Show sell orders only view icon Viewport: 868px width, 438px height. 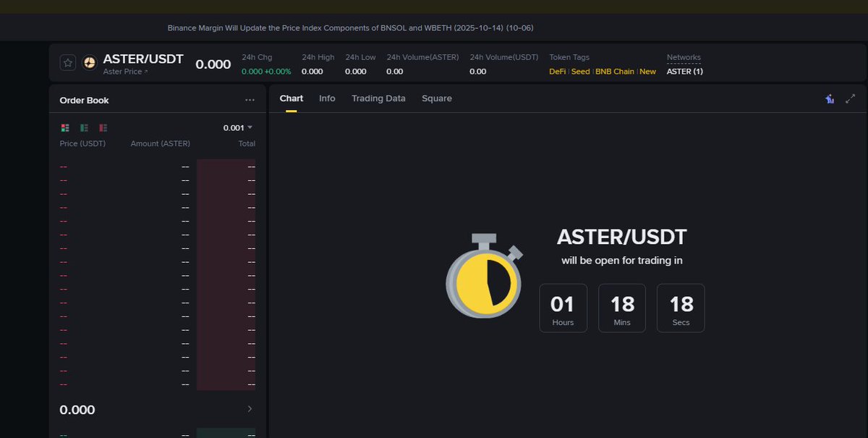(103, 127)
